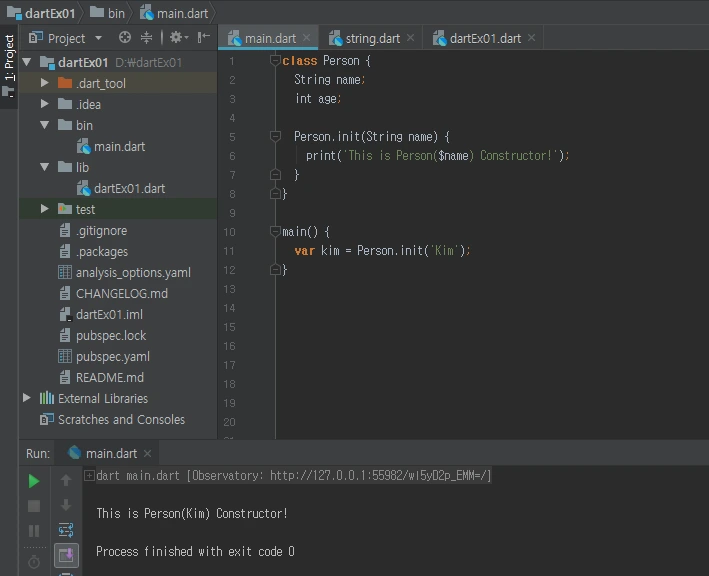Place cursor on 'String name;' line

(330, 80)
